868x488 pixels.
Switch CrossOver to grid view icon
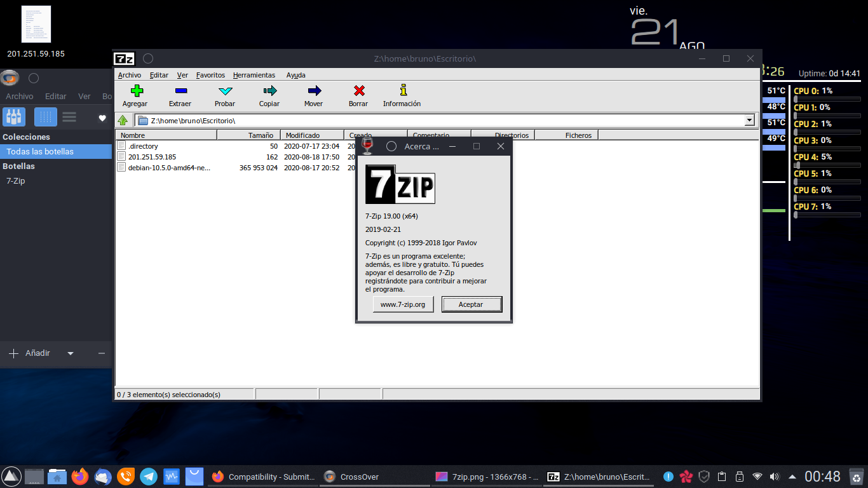pos(45,117)
